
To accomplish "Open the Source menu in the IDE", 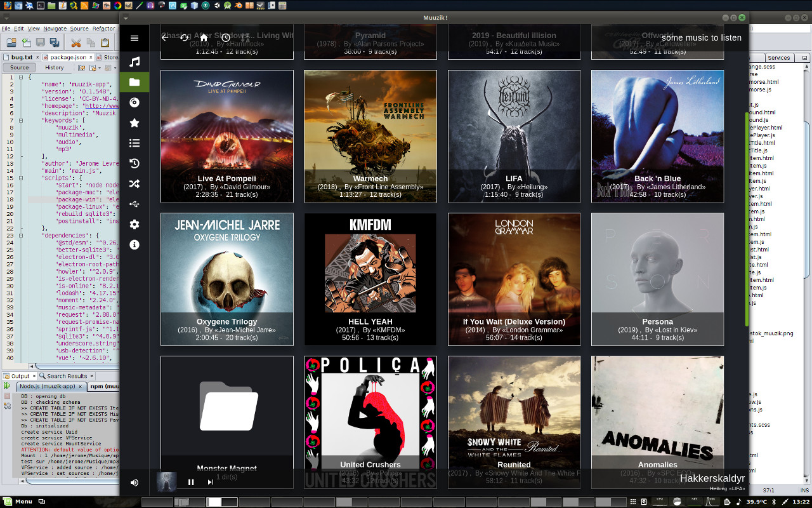I will 79,29.
